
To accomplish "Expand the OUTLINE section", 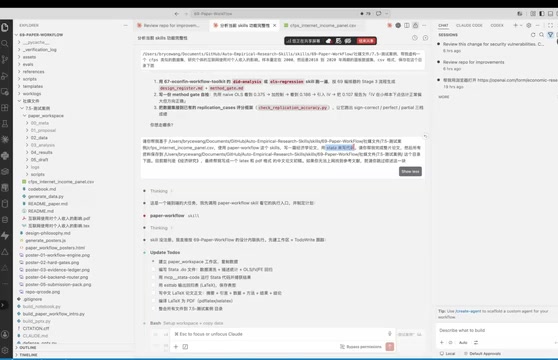I will point(28,347).
